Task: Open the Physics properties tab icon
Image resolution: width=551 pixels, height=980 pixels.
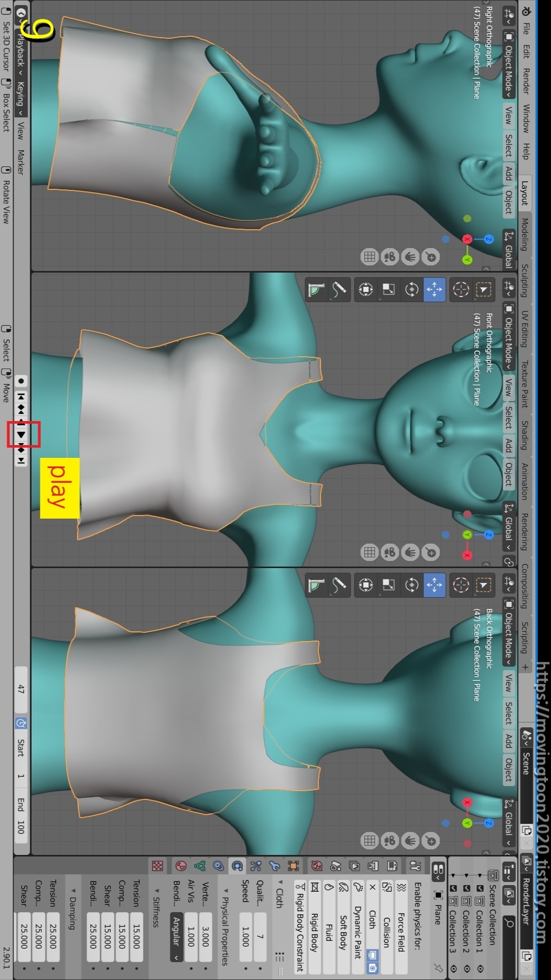Action: point(237,866)
